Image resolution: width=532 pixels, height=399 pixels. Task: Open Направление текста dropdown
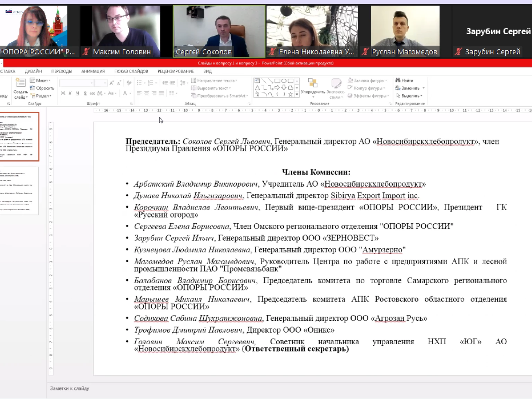214,80
